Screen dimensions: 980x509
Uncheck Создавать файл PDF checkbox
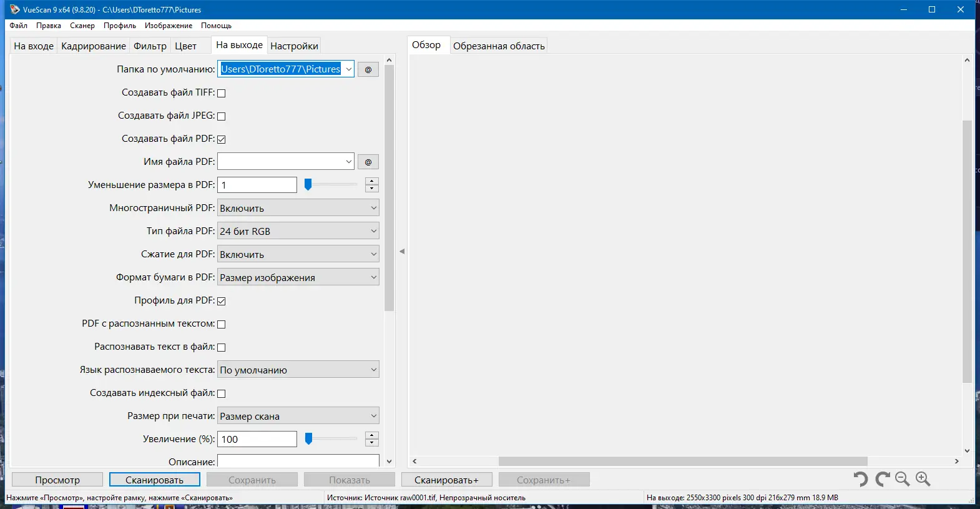click(221, 139)
